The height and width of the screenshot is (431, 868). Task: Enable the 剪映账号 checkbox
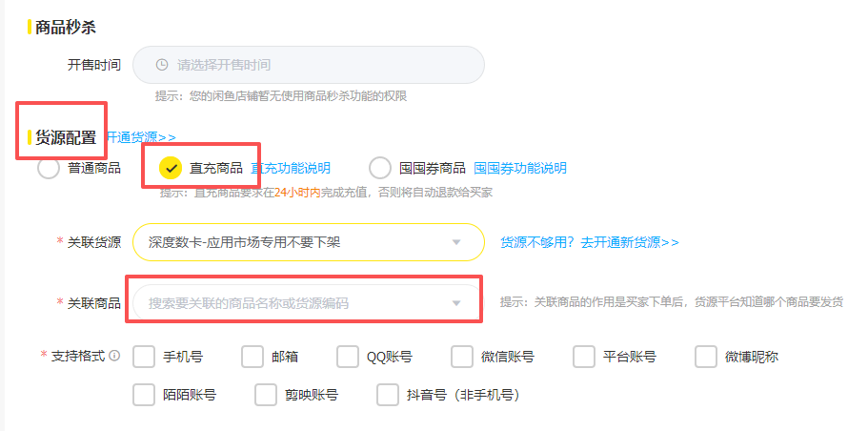point(267,395)
